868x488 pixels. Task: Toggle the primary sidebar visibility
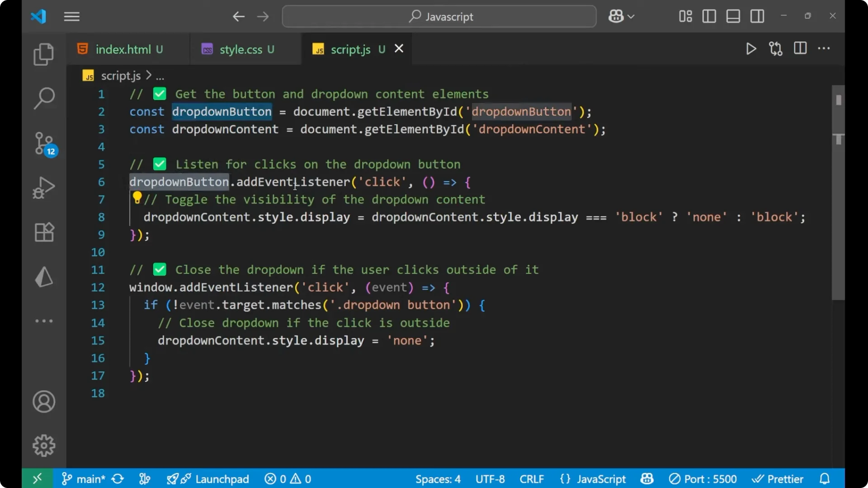coord(709,16)
